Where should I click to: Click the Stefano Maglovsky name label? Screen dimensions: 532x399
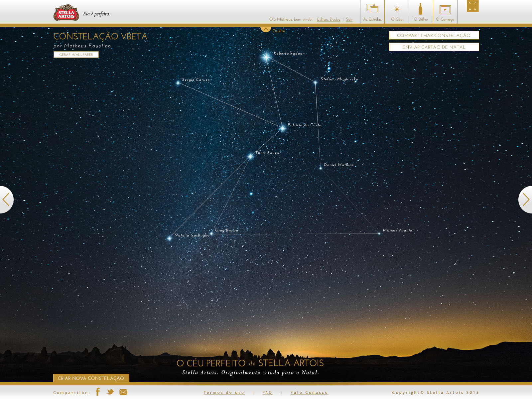pyautogui.click(x=339, y=79)
